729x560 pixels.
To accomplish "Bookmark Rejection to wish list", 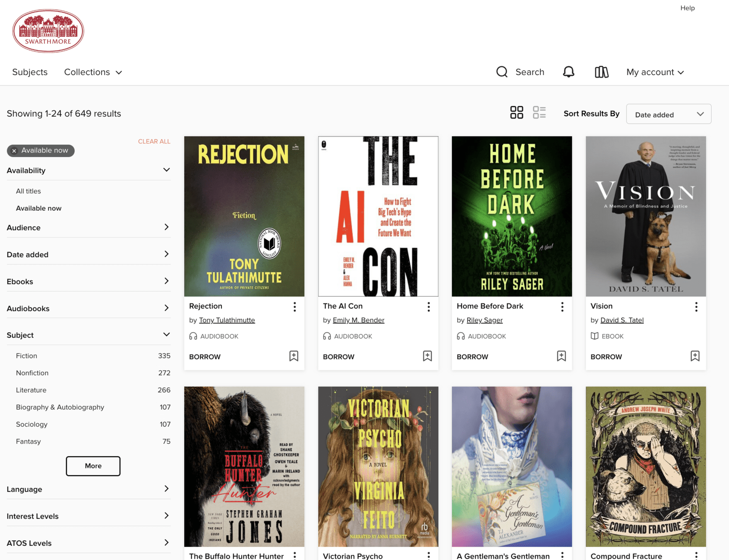I will [x=294, y=356].
